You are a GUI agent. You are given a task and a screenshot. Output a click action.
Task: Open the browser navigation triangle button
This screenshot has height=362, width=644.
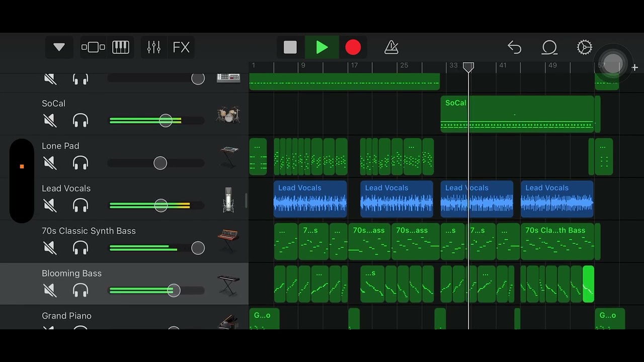pyautogui.click(x=59, y=47)
